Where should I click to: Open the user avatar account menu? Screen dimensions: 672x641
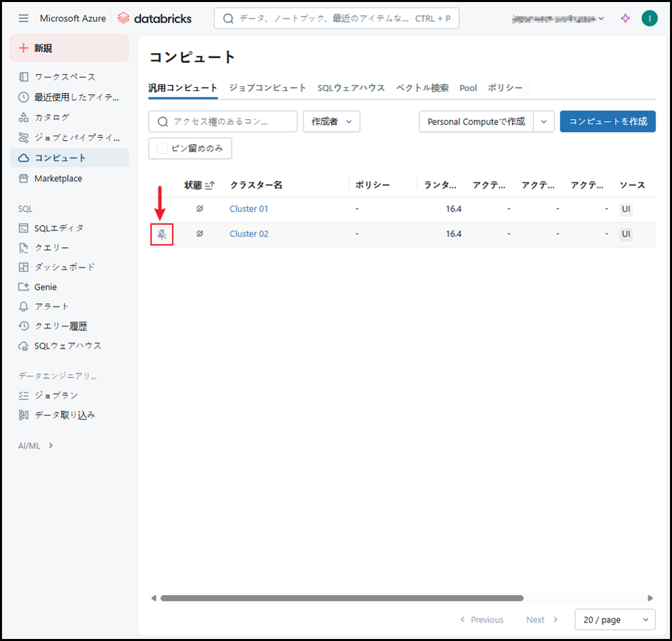[x=649, y=18]
